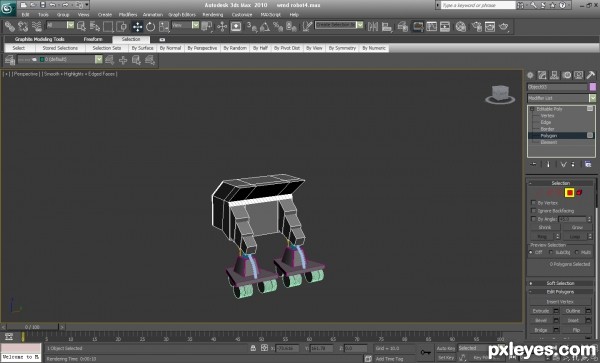Switch to the Utilities hammer panel tab
The height and width of the screenshot is (363, 600).
click(x=590, y=75)
